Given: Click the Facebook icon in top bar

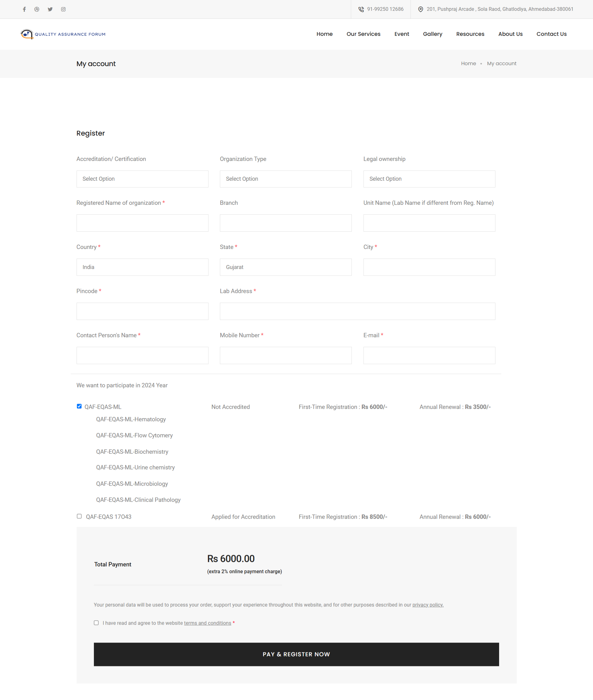Looking at the screenshot, I should [x=24, y=9].
